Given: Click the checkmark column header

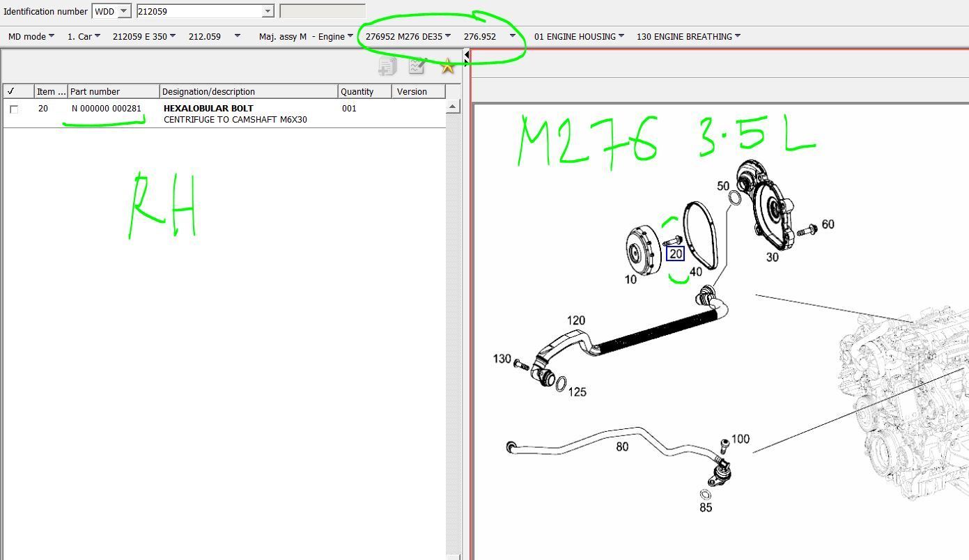Looking at the screenshot, I should [x=18, y=91].
